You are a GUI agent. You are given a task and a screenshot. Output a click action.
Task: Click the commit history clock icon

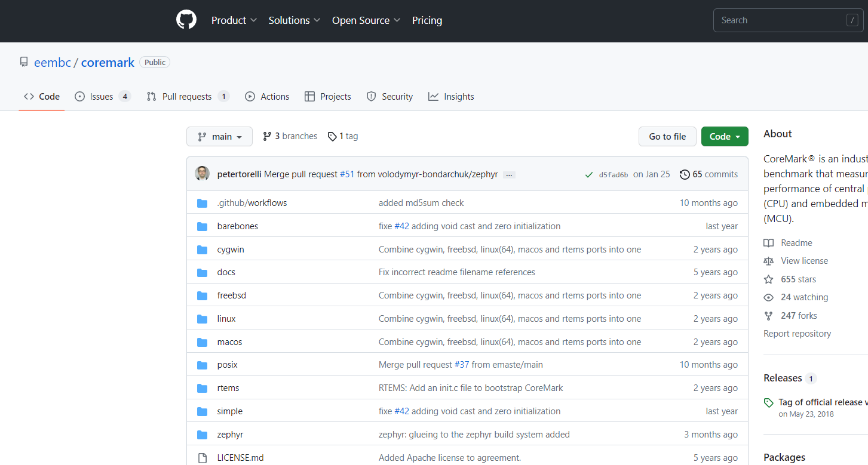685,174
